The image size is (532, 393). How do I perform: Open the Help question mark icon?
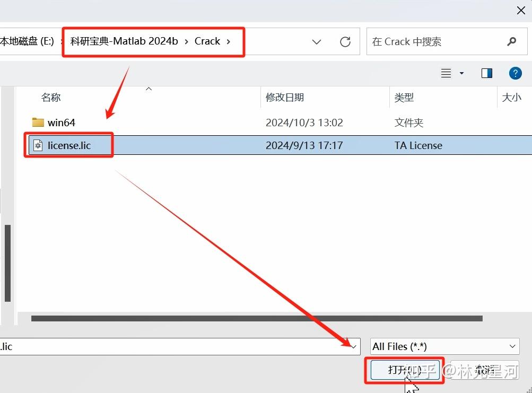(x=515, y=73)
